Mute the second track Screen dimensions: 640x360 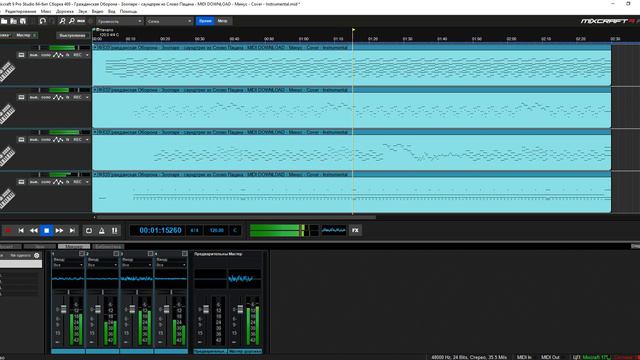[34, 98]
